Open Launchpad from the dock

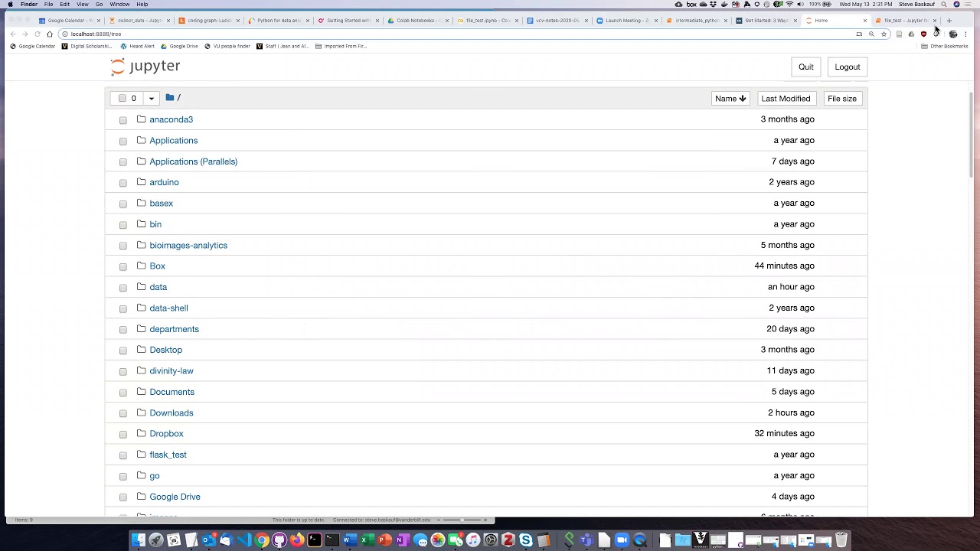[155, 540]
